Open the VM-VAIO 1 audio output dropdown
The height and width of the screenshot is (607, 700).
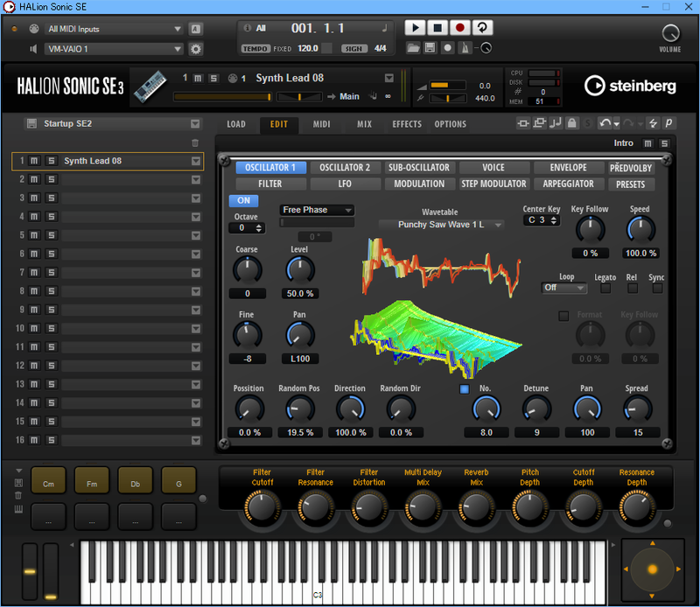[x=115, y=49]
